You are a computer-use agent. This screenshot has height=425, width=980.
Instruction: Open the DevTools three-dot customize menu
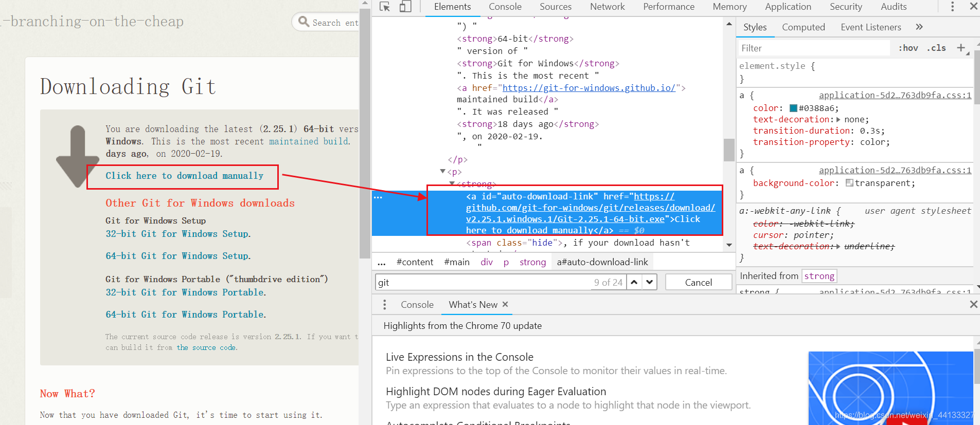coord(952,7)
